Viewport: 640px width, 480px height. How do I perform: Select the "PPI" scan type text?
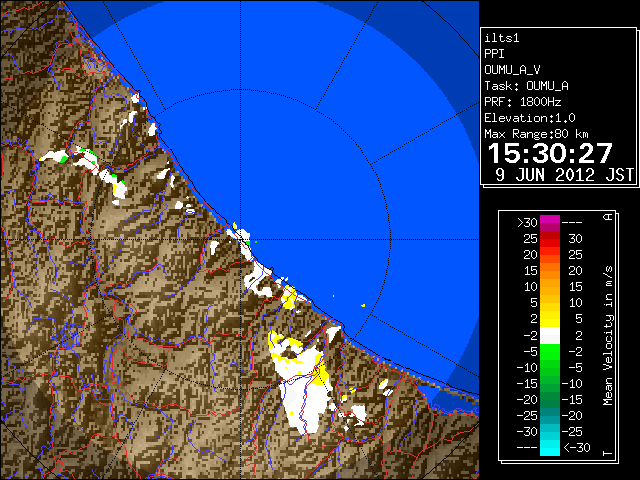click(494, 54)
